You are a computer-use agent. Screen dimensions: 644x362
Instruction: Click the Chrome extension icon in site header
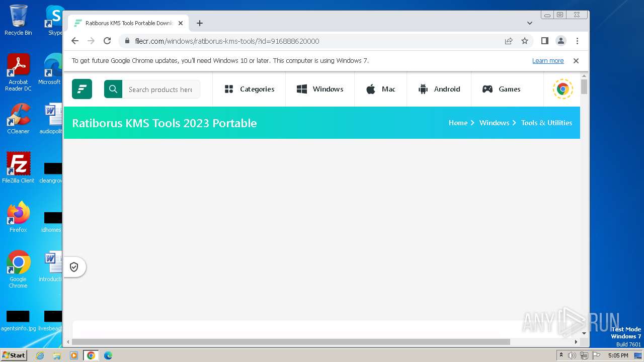click(562, 89)
